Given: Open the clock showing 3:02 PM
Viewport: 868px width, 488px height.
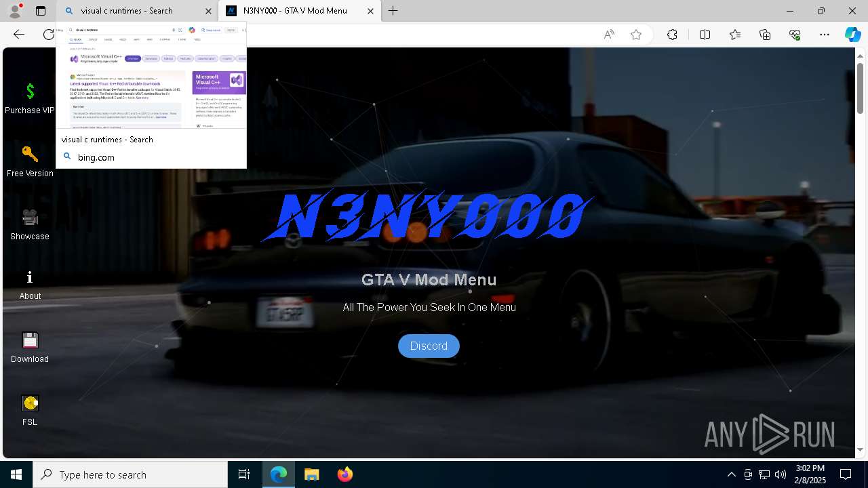Looking at the screenshot, I should pos(810,474).
